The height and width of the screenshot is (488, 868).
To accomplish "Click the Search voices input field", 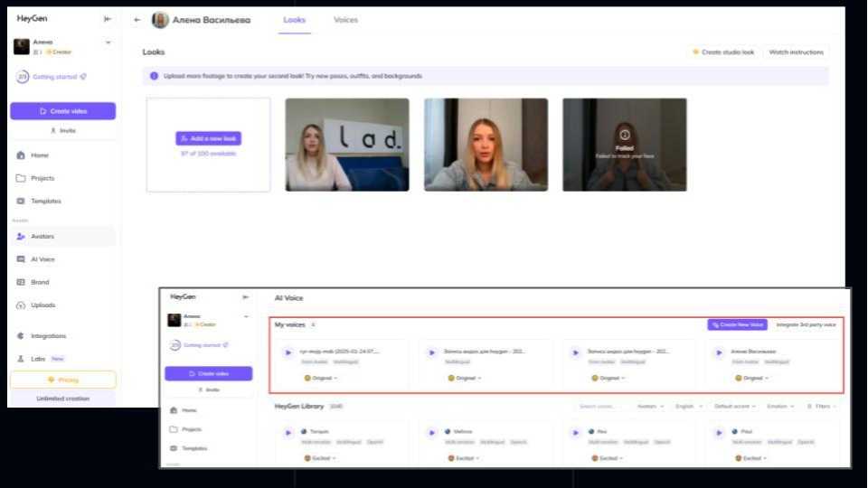I will 600,406.
